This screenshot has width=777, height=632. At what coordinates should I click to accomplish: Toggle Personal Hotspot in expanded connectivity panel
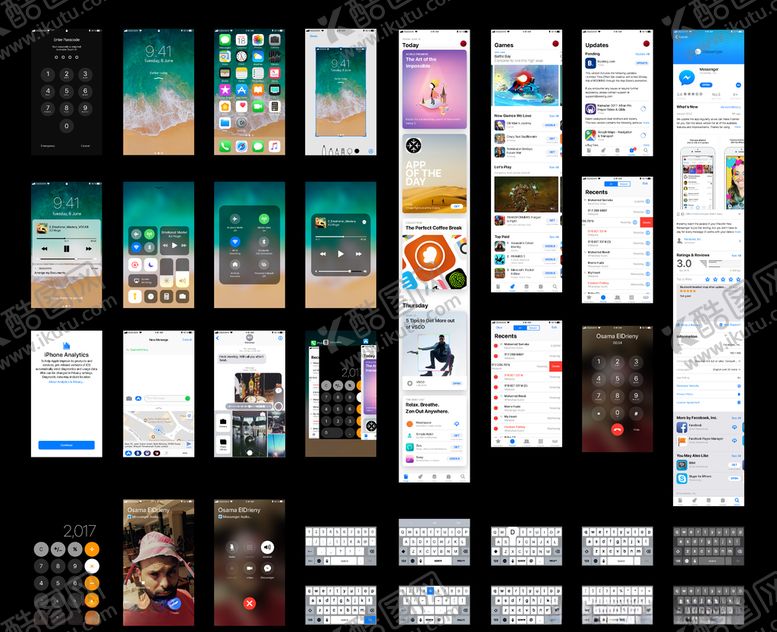(x=264, y=265)
